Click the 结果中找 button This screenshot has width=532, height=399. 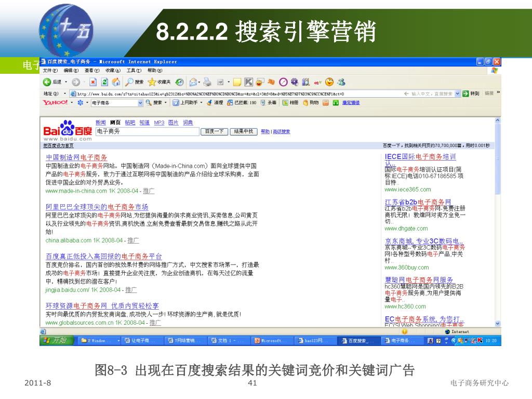tap(244, 131)
